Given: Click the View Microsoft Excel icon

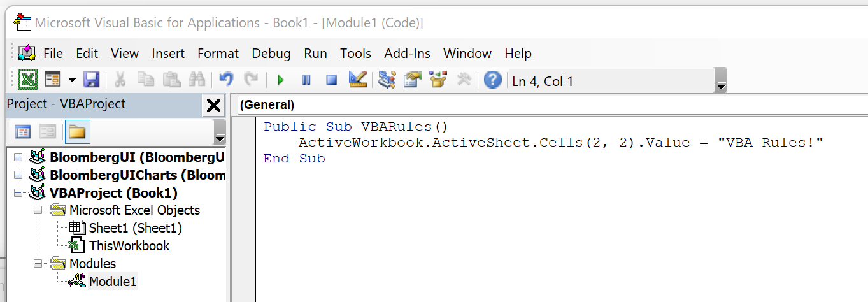Looking at the screenshot, I should pyautogui.click(x=29, y=80).
